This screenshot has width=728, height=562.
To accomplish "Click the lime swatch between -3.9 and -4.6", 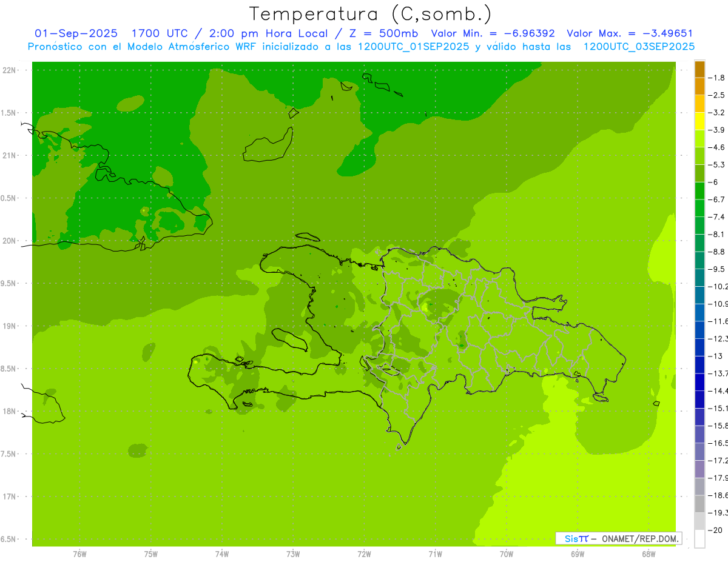I will click(x=699, y=139).
